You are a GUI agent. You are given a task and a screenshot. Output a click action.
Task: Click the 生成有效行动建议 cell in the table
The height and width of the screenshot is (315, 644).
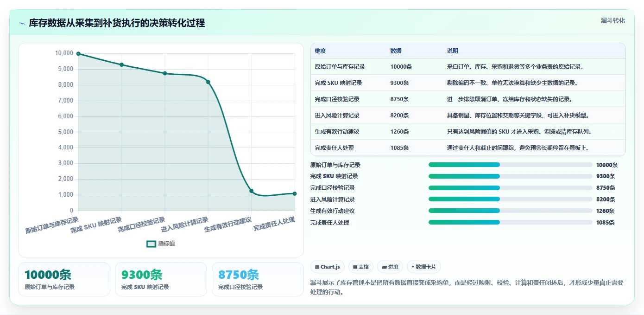(x=337, y=132)
